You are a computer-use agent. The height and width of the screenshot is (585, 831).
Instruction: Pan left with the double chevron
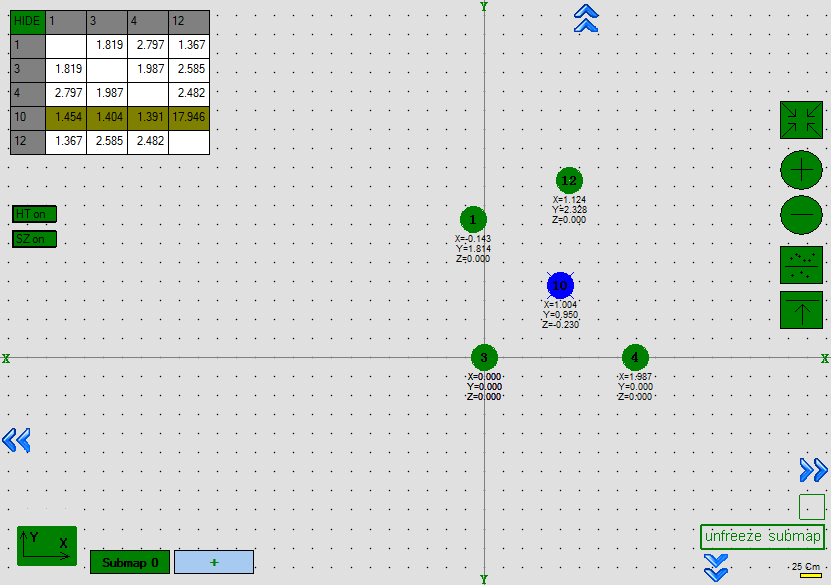tap(16, 439)
